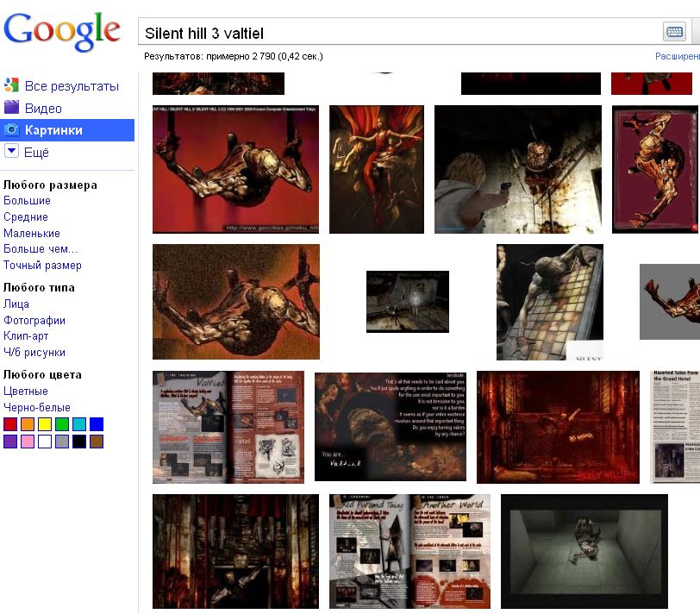Pick the brown color swatch
Screen dimensions: 700x614
click(97, 442)
